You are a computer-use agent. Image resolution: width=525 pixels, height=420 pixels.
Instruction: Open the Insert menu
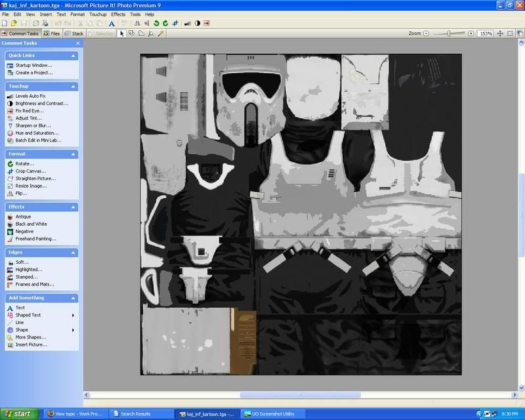point(45,14)
